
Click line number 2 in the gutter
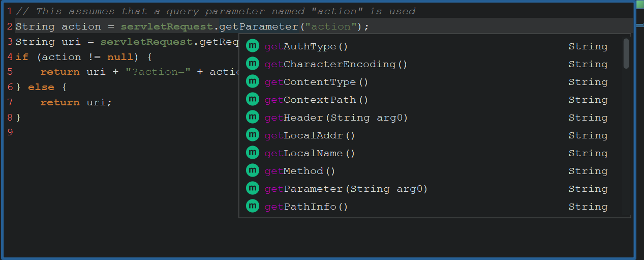[x=10, y=26]
